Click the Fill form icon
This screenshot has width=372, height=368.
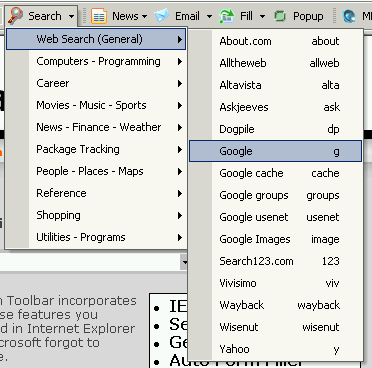pyautogui.click(x=227, y=16)
